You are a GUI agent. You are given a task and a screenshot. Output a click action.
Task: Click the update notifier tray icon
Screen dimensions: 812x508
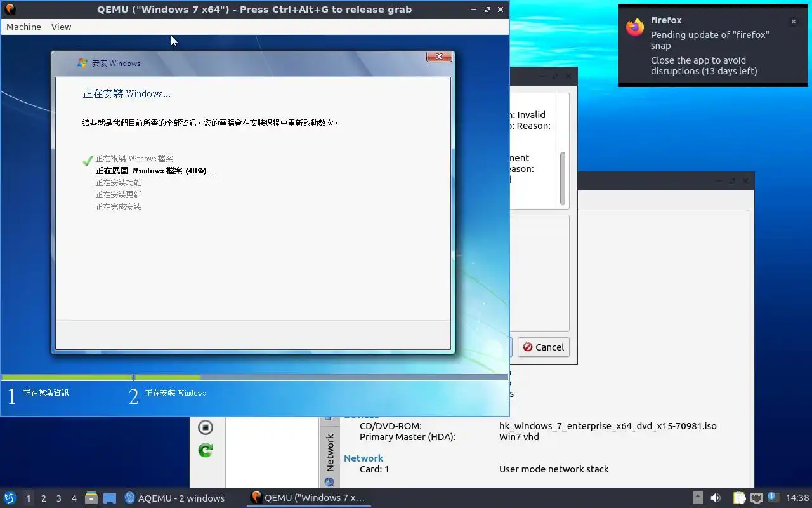[772, 497]
